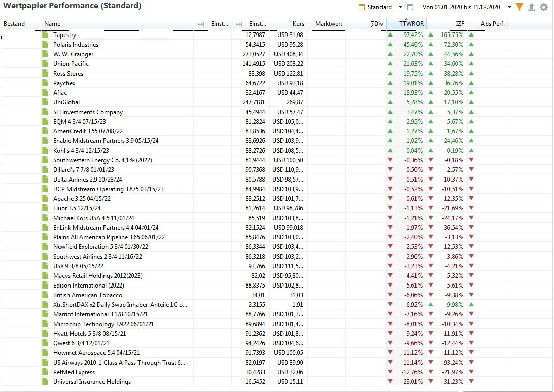Click the green security icon beside Tapestry
Image resolution: width=554 pixels, height=392 pixels.
[45, 34]
